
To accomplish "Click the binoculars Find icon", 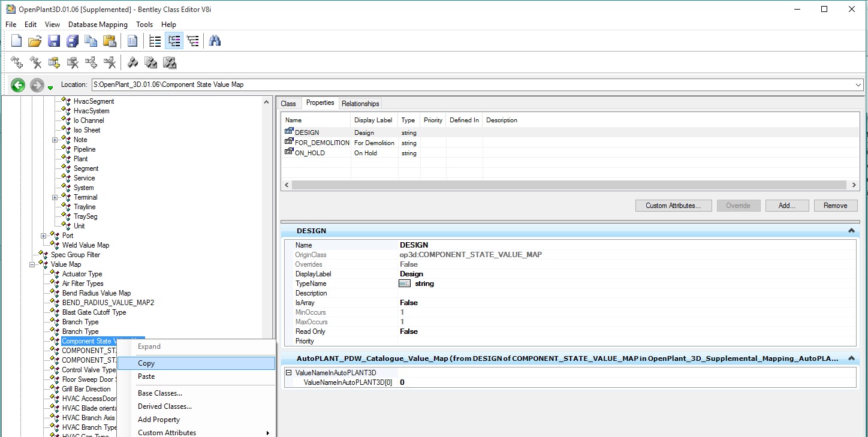I will point(215,41).
